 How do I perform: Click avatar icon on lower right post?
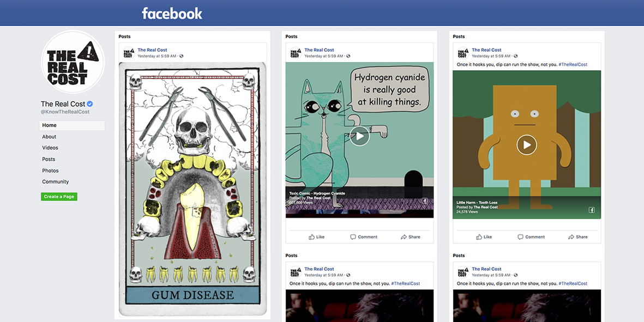[x=463, y=271]
